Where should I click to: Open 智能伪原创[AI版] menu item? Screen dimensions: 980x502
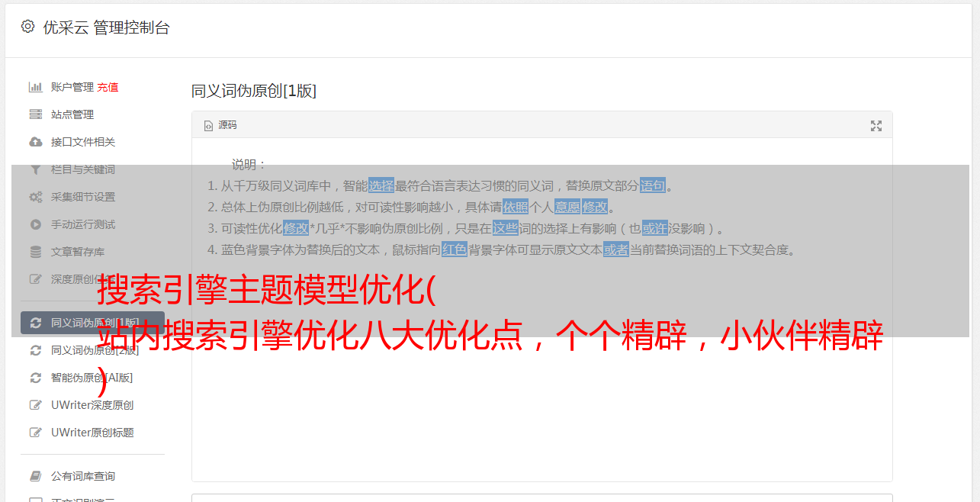92,378
